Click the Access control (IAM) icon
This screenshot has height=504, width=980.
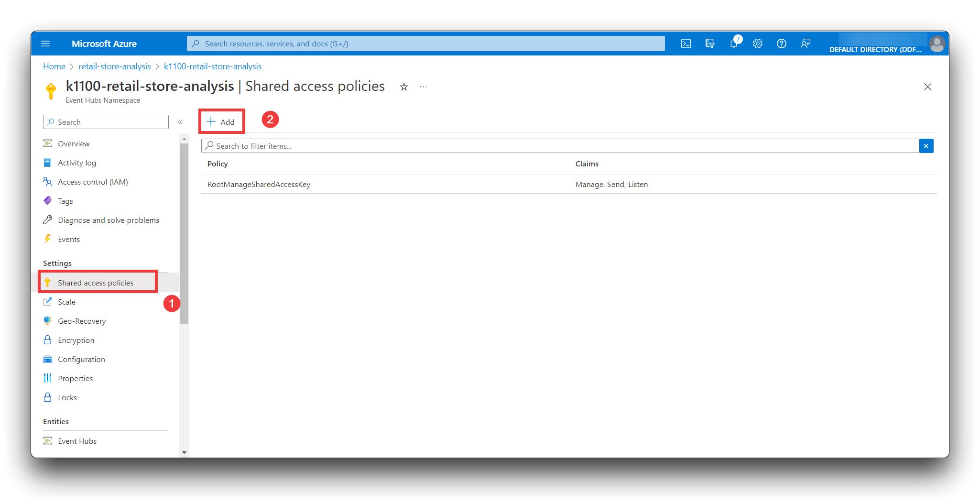point(47,182)
